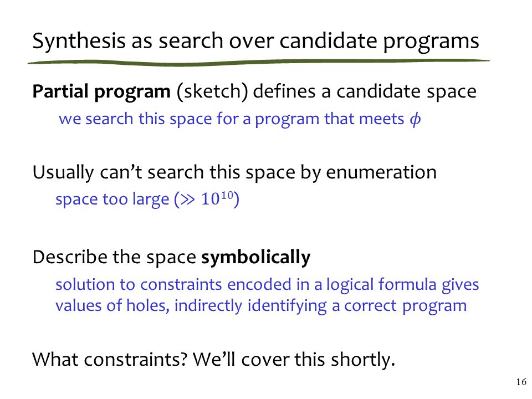Click the line 'solution to constraints encoded'
This screenshot has width=532, height=399.
click(267, 285)
